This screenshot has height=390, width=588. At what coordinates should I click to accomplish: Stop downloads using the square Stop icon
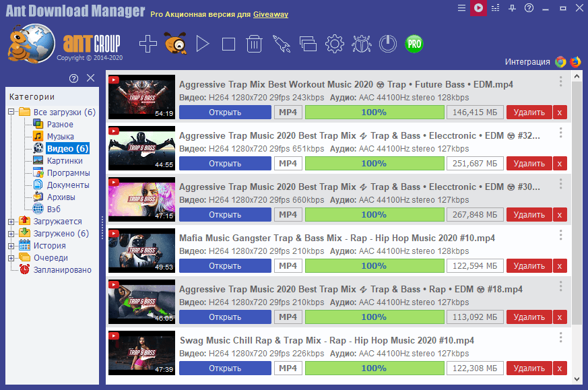coord(228,44)
